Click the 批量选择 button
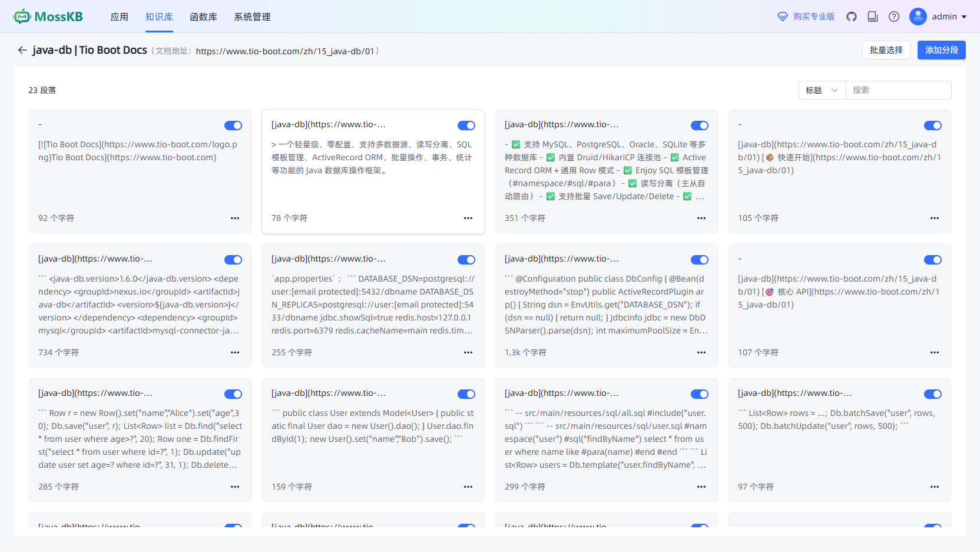 point(886,50)
